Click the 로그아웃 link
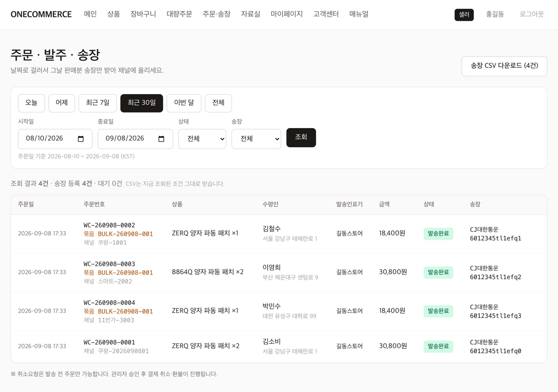Image resolution: width=558 pixels, height=392 pixels. click(x=531, y=14)
